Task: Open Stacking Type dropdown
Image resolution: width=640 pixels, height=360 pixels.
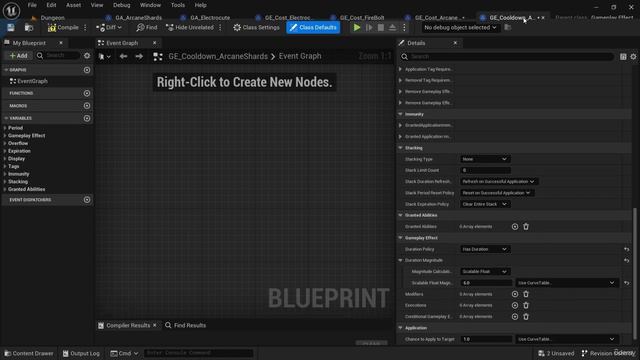Action: click(x=484, y=159)
